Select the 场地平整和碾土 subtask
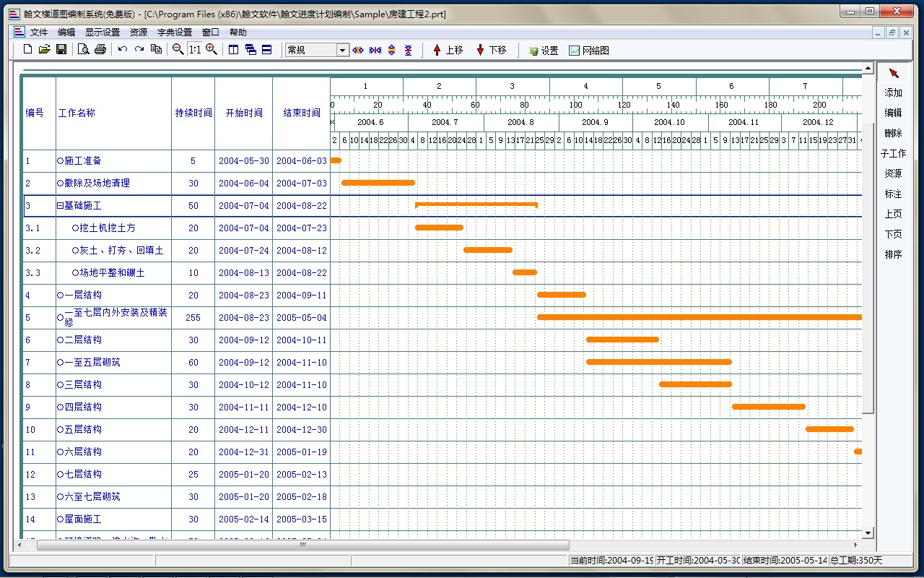Image resolution: width=924 pixels, height=578 pixels. tap(112, 273)
